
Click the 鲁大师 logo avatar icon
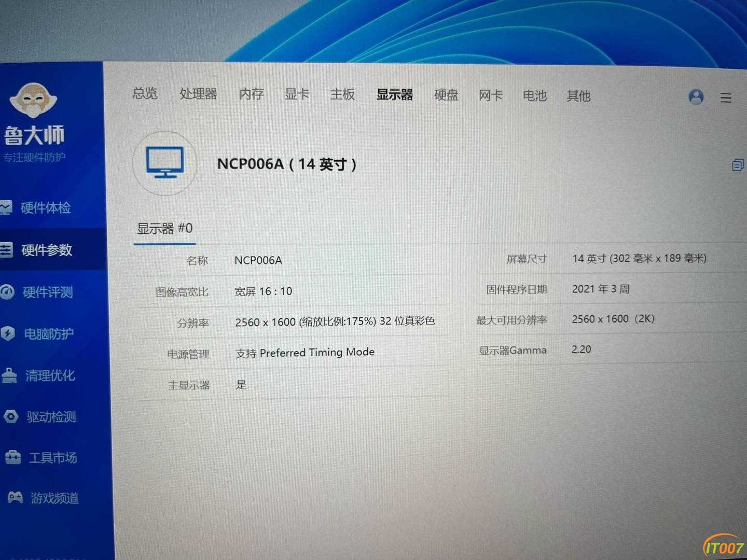tap(33, 99)
